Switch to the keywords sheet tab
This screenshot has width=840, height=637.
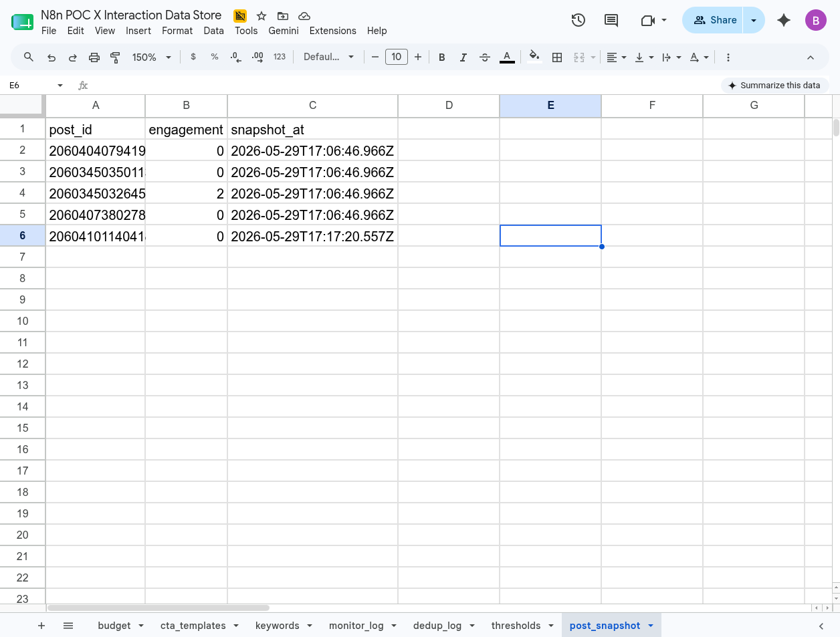278,626
